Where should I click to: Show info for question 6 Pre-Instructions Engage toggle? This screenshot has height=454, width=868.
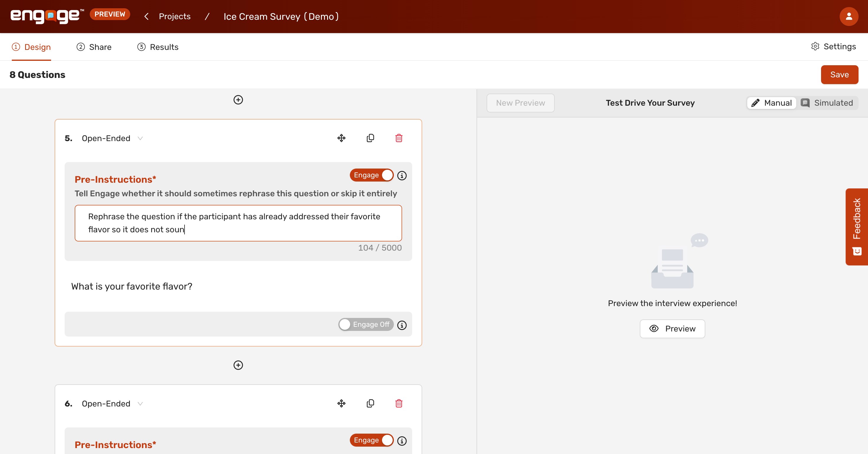[x=402, y=441]
